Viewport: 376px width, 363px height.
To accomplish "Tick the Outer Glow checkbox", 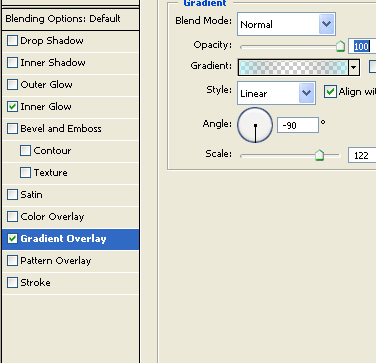I will (12, 85).
